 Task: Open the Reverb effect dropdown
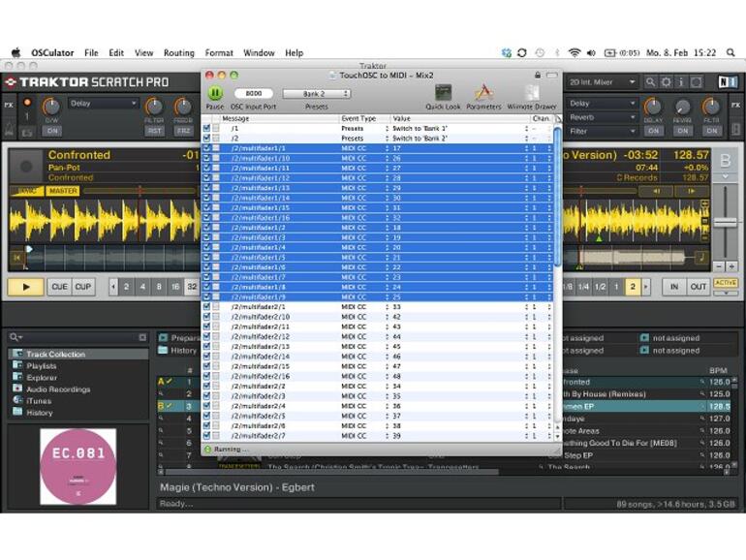(601, 117)
